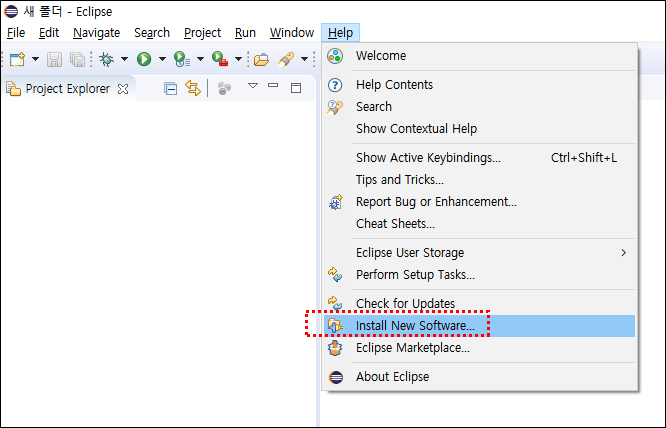This screenshot has width=666, height=428.
Task: Click the Help Search flashlight icon
Action: (x=335, y=107)
